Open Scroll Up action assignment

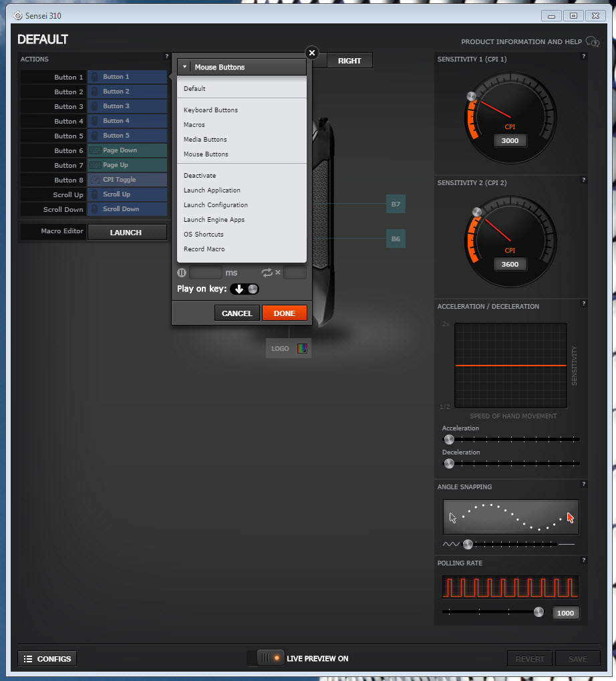tap(127, 194)
